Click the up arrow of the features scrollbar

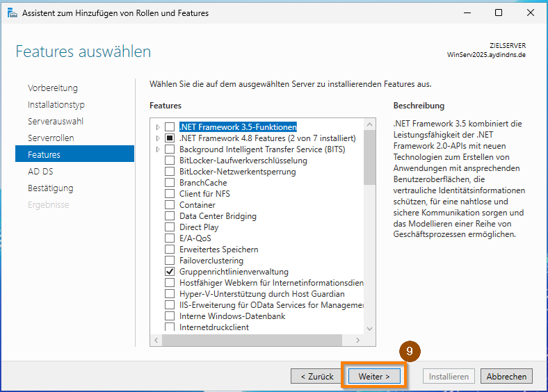click(369, 124)
